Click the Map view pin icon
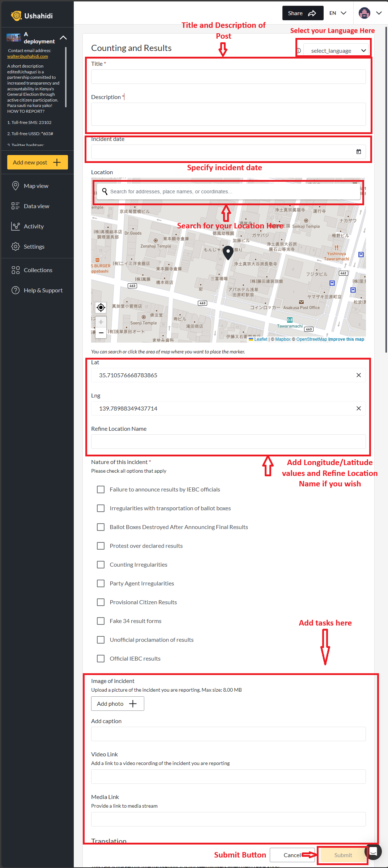 (x=16, y=186)
